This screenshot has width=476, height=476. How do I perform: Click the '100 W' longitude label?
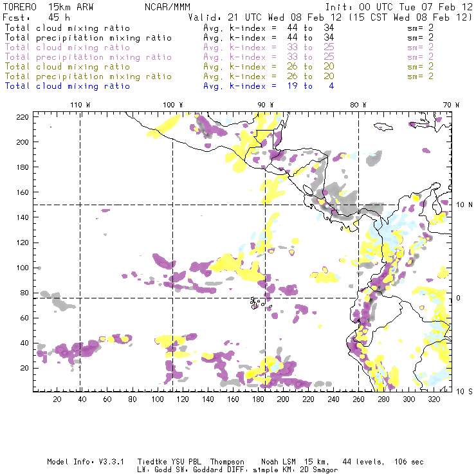[x=173, y=105]
